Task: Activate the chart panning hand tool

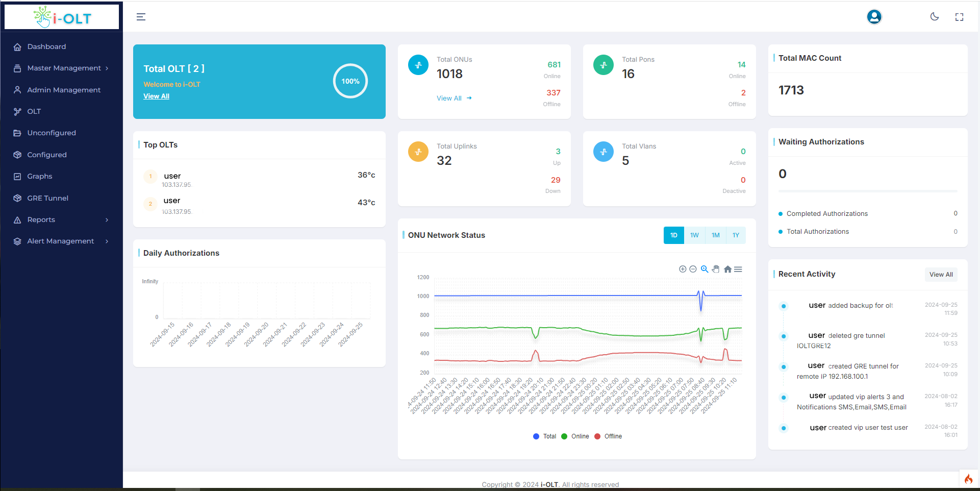Action: (x=716, y=269)
